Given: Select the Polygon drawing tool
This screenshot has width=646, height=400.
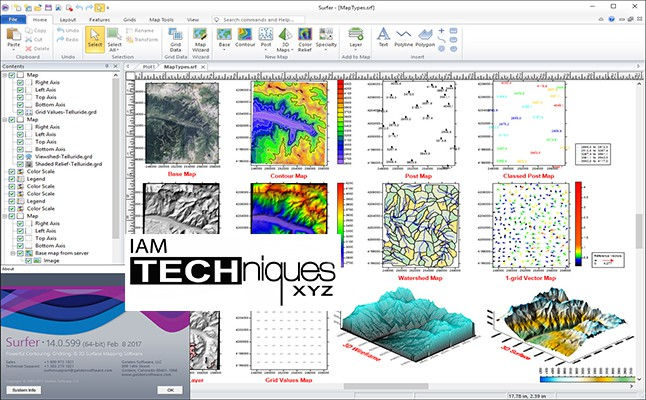Looking at the screenshot, I should click(x=425, y=37).
